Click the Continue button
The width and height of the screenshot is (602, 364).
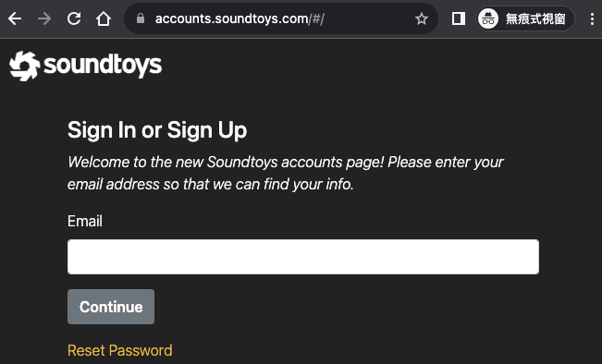point(111,307)
